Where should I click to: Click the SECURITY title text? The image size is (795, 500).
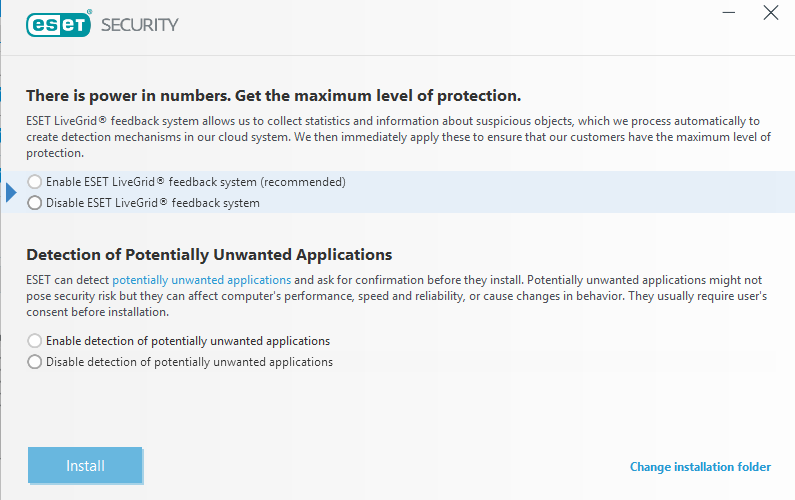pyautogui.click(x=140, y=24)
